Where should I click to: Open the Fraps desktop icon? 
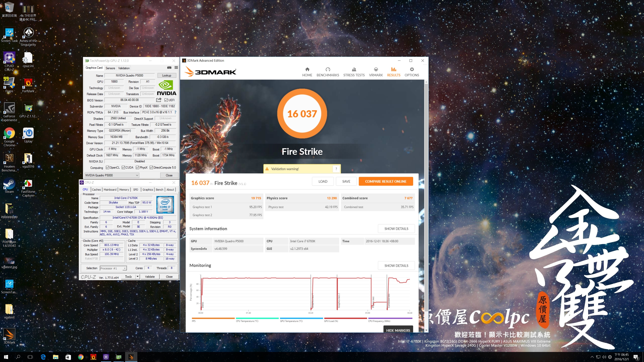coord(9,85)
